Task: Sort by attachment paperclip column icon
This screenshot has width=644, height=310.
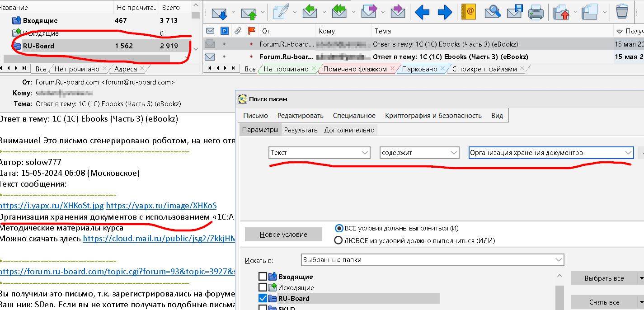Action: click(x=238, y=31)
